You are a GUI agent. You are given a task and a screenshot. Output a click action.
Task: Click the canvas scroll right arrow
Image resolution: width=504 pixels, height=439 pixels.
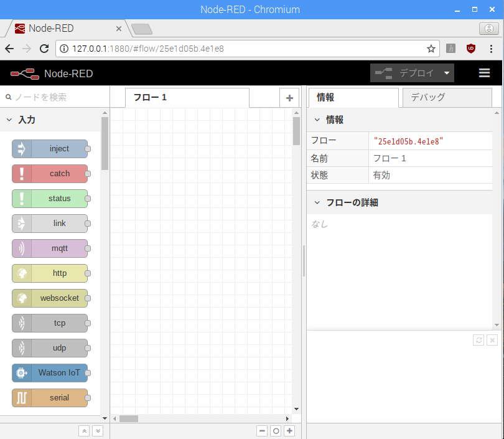pyautogui.click(x=287, y=418)
